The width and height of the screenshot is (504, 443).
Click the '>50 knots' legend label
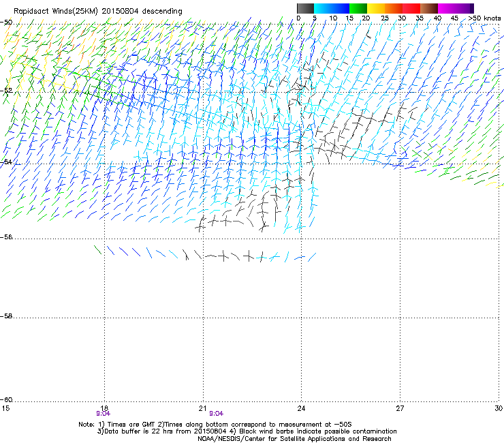click(x=485, y=18)
